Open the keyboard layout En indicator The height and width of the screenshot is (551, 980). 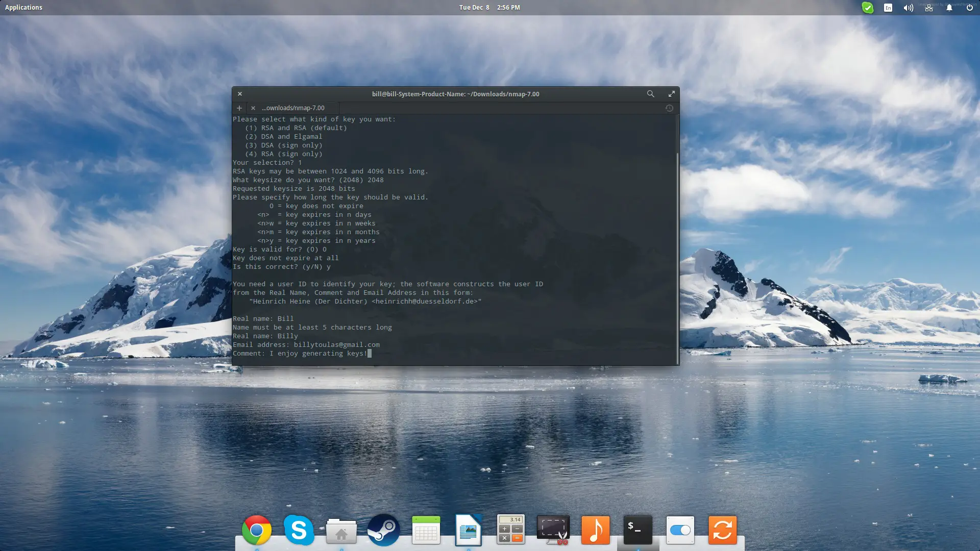click(x=888, y=8)
